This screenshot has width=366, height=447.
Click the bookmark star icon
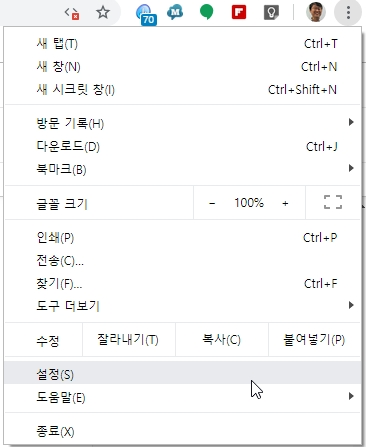(103, 13)
